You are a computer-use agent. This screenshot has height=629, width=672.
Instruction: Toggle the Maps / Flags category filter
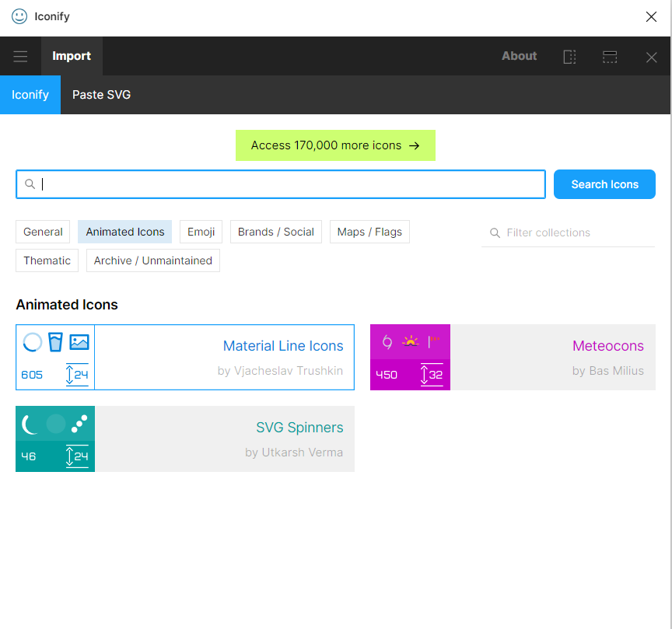[x=369, y=232]
